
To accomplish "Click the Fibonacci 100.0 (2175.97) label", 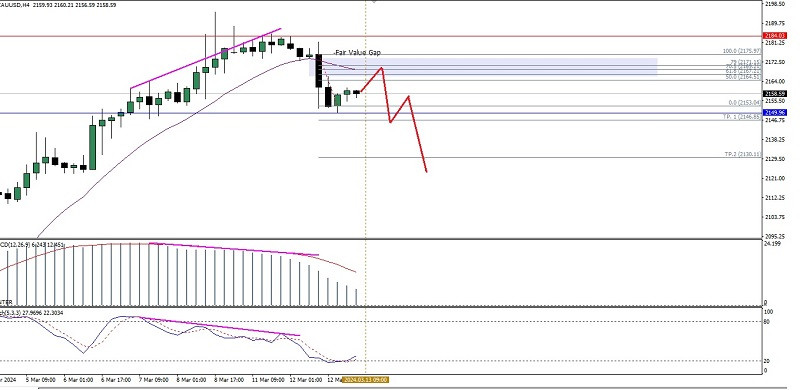I will (742, 51).
